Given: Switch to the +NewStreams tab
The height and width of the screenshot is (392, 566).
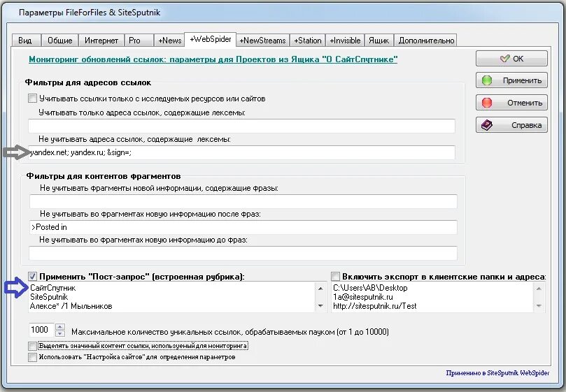Looking at the screenshot, I should [x=263, y=41].
